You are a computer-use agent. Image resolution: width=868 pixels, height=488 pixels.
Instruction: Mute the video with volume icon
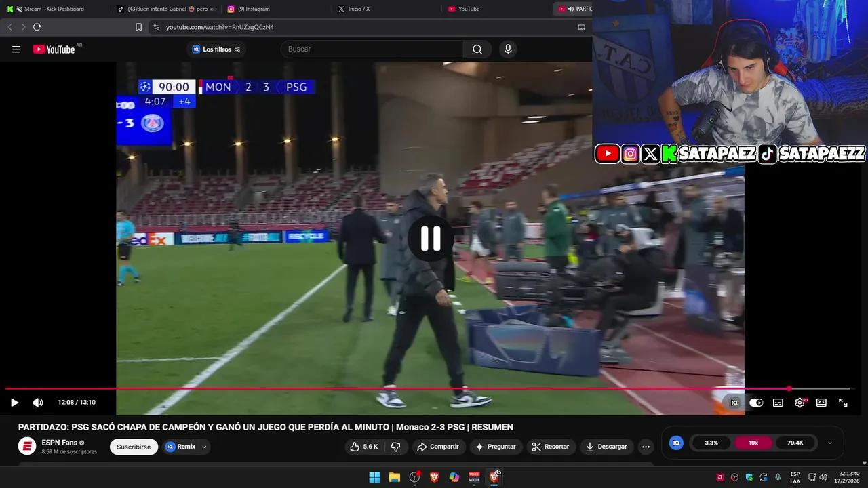[x=38, y=403]
